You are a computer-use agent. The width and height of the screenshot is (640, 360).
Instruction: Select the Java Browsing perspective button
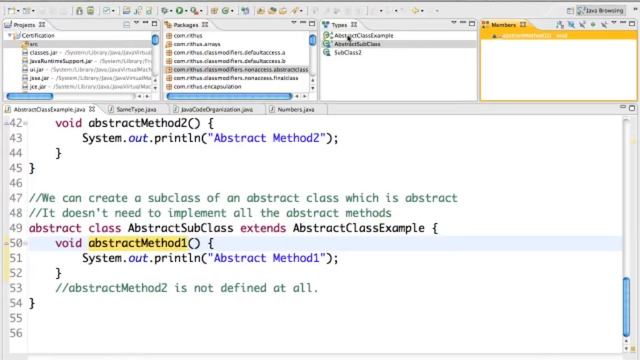600,11
